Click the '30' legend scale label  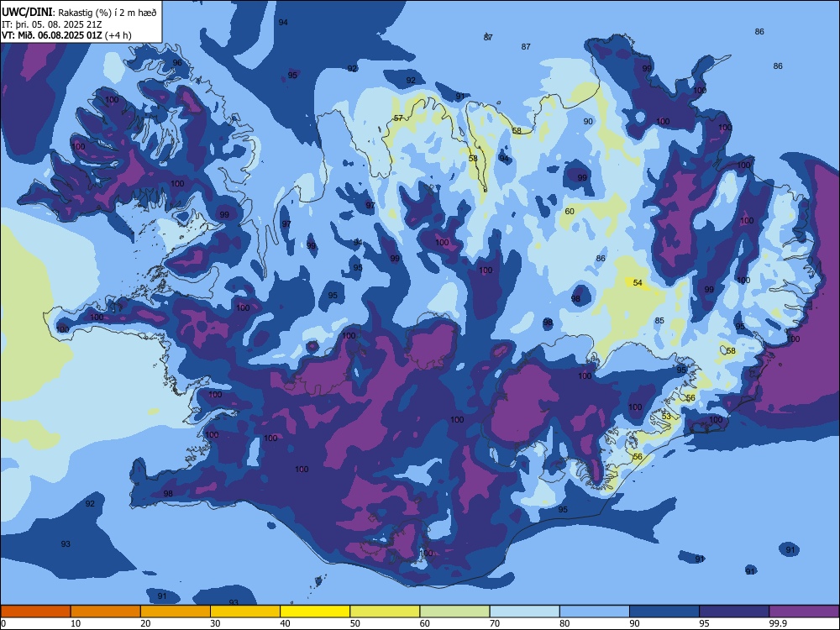[215, 623]
